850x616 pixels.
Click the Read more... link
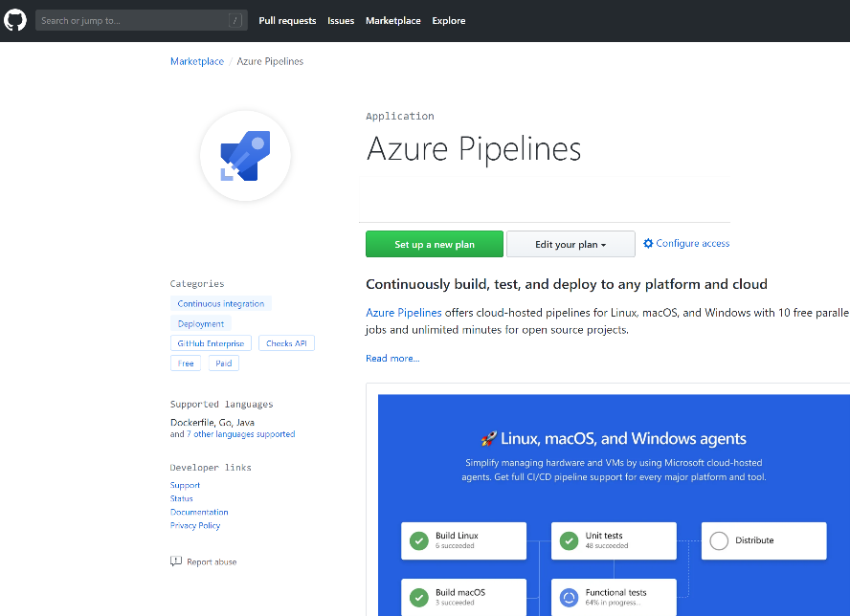(392, 358)
